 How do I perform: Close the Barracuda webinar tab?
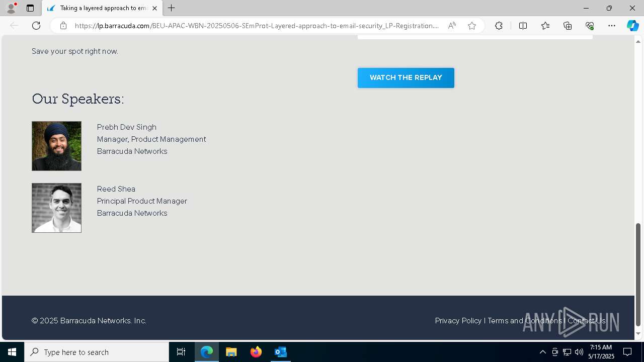[x=154, y=8]
